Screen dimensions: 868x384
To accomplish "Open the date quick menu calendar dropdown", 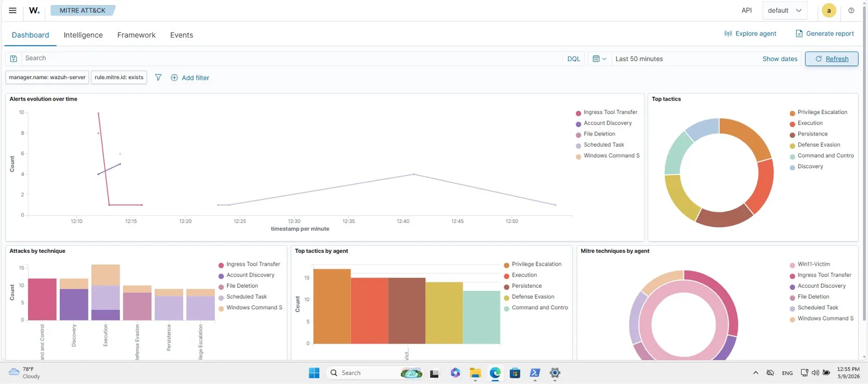I will tap(600, 59).
